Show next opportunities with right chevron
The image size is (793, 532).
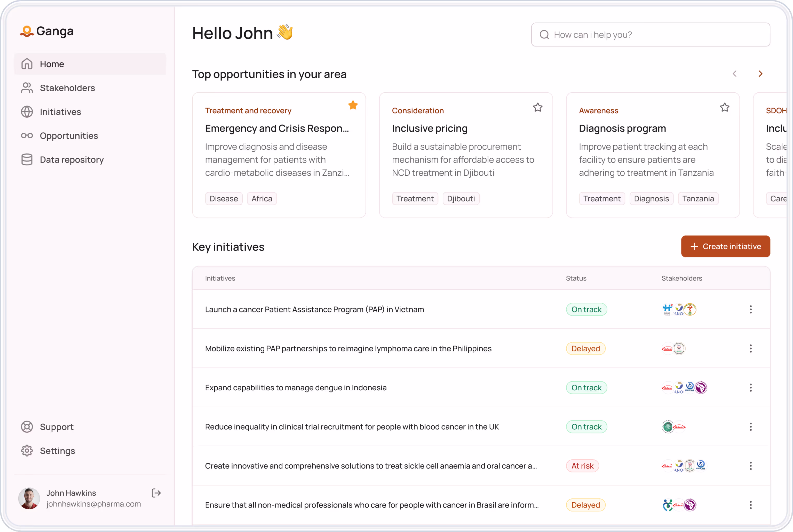(760, 74)
